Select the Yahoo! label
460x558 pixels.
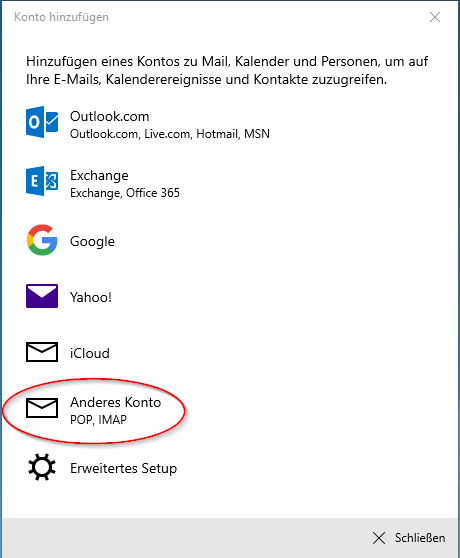point(91,297)
